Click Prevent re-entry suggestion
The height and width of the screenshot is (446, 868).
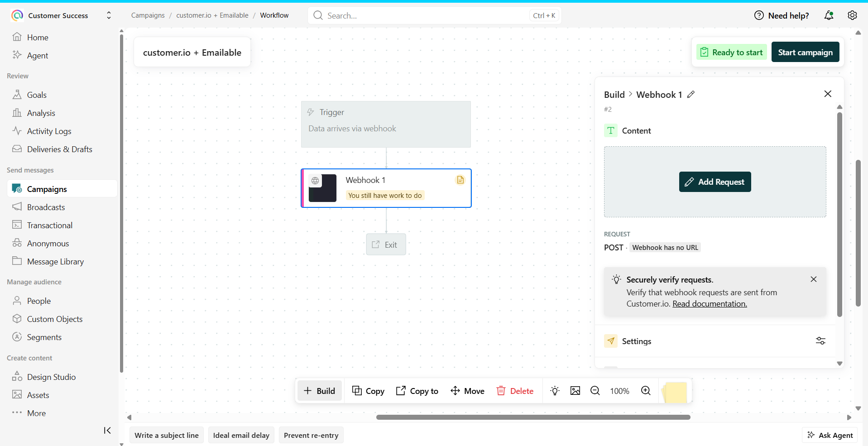[x=311, y=435]
